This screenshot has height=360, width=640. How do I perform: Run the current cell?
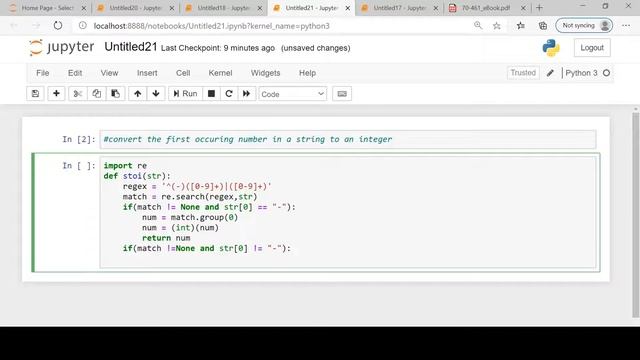pos(185,94)
